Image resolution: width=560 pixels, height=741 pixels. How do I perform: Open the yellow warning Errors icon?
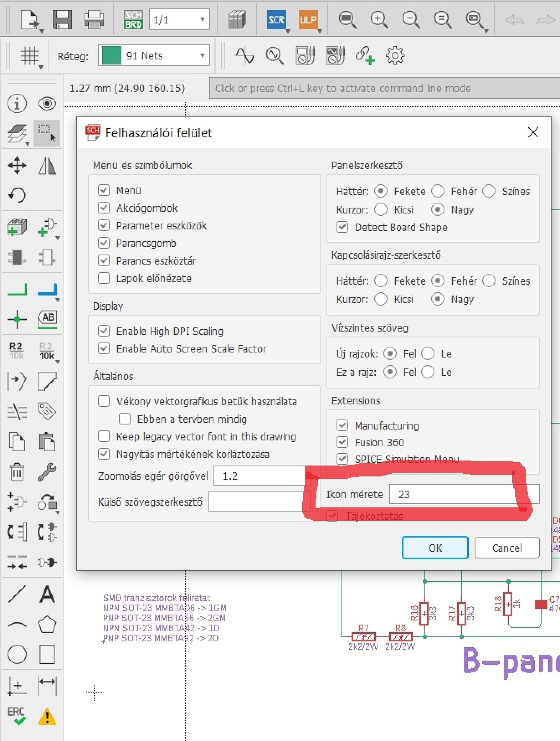(x=47, y=716)
